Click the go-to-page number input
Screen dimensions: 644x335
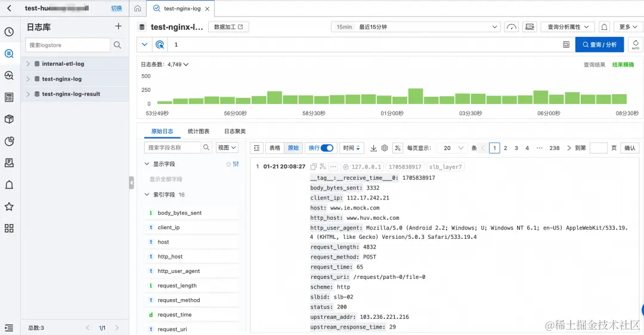(599, 147)
